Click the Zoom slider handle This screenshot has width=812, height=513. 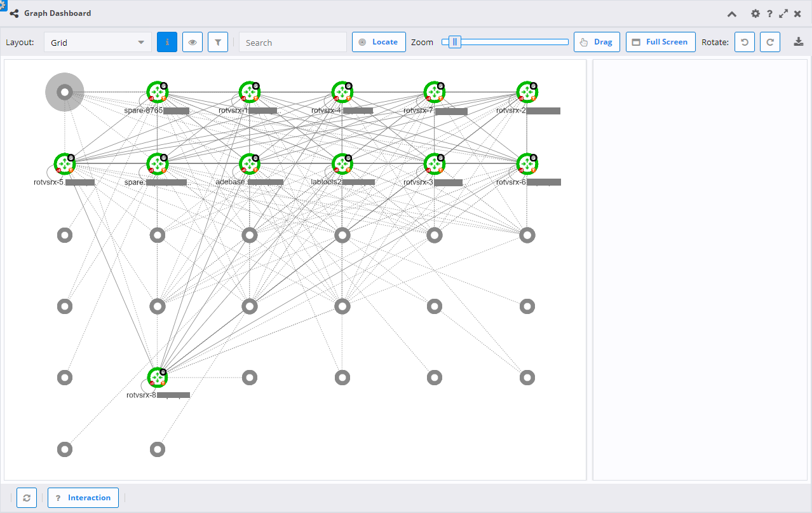[455, 42]
